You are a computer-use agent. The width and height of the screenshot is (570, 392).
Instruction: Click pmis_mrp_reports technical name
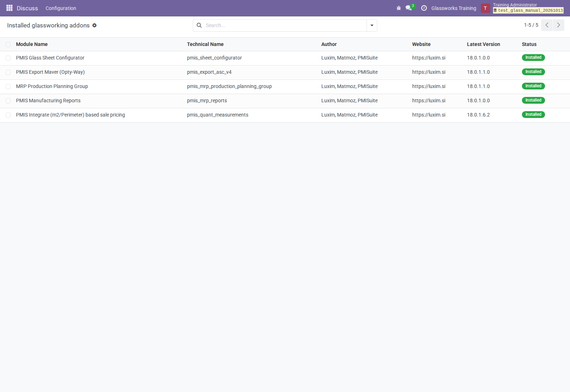pyautogui.click(x=207, y=100)
